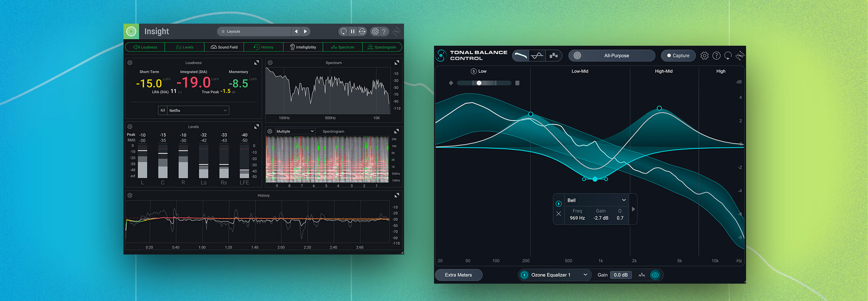Viewport: 868px width, 301px height.
Task: Expand the Loudness panel to full size
Action: click(256, 63)
